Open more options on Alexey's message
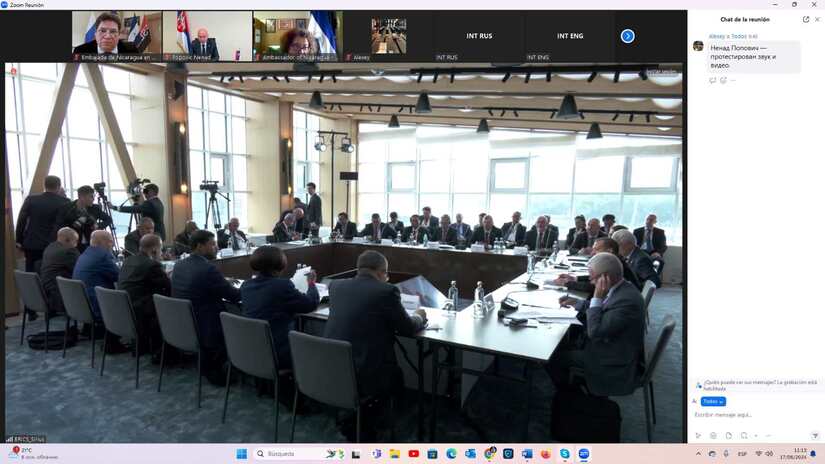 pyautogui.click(x=733, y=80)
